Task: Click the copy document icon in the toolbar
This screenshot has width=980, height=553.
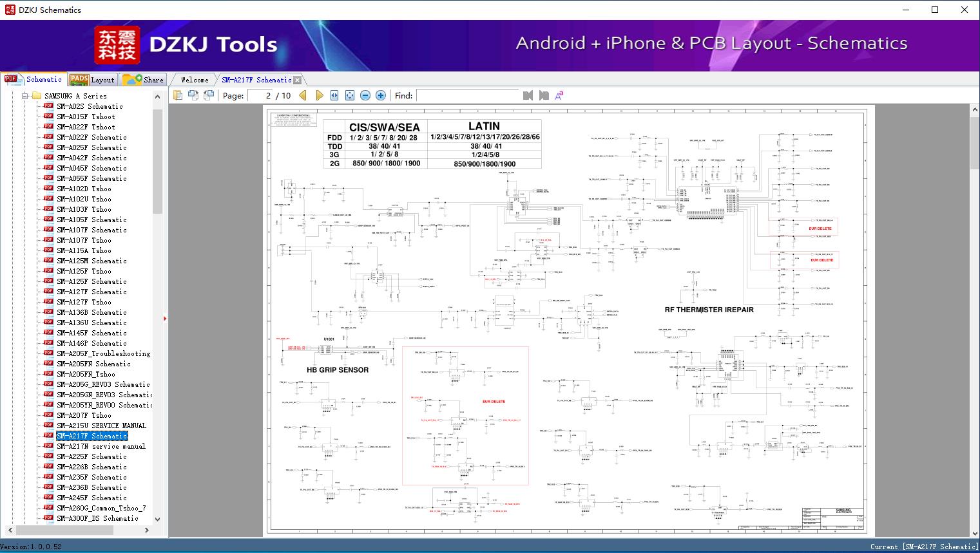Action: pyautogui.click(x=178, y=95)
